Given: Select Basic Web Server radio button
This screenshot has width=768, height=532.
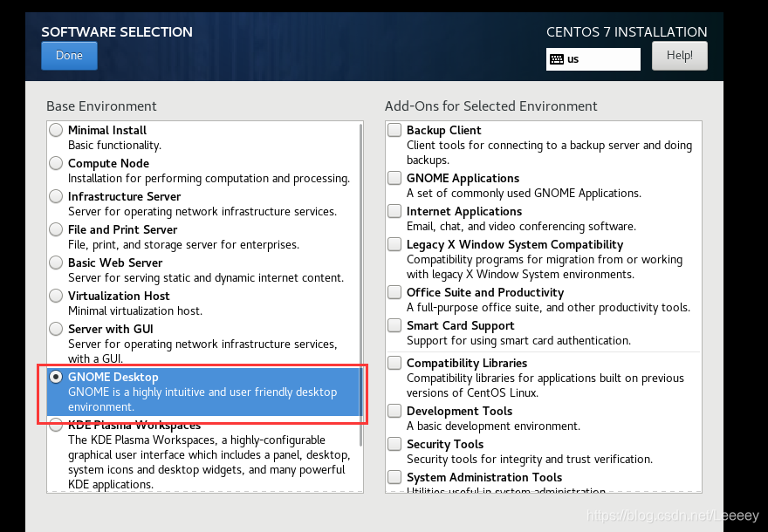Looking at the screenshot, I should [x=56, y=263].
